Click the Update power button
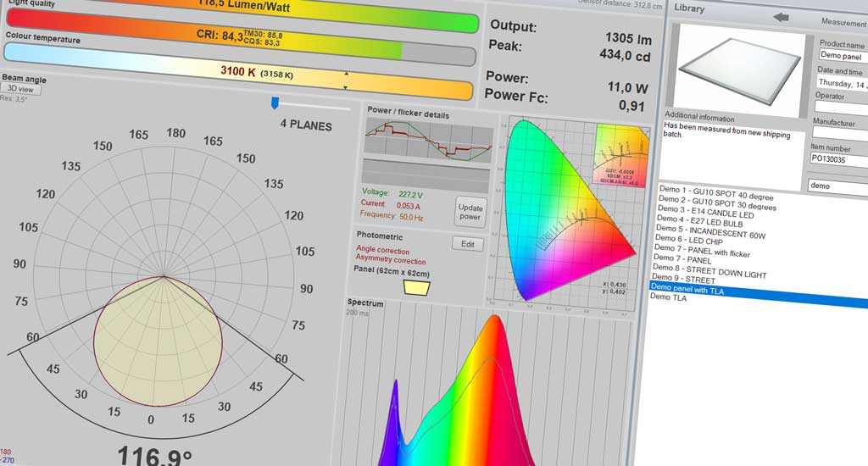The image size is (868, 466). (470, 212)
